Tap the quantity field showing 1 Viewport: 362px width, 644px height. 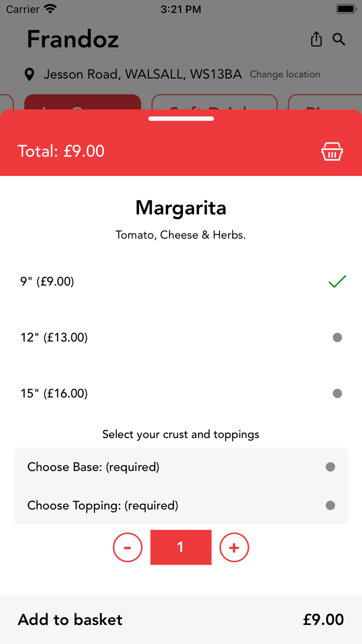(x=181, y=547)
